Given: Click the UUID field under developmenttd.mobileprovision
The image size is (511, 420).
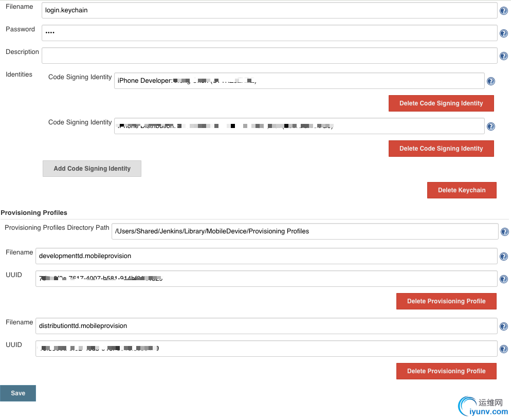Looking at the screenshot, I should (x=266, y=279).
